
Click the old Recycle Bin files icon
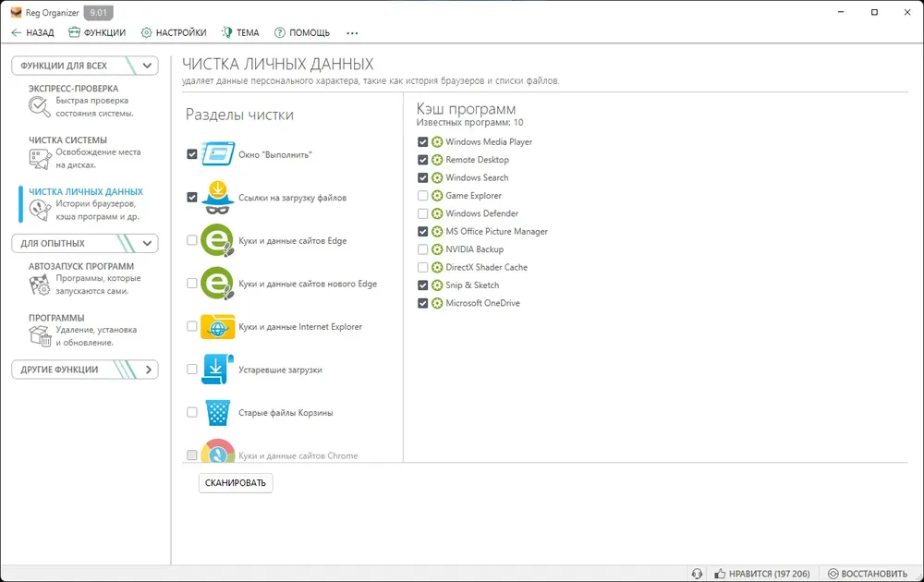point(217,412)
